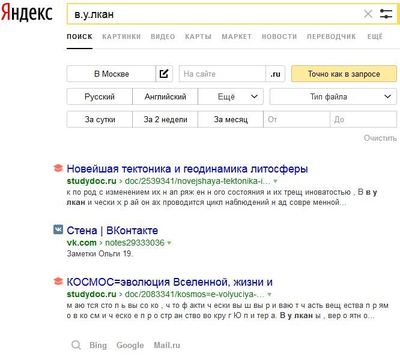The height and width of the screenshot is (363, 400).
Task: Toggle advanced search filters icon
Action: [386, 14]
